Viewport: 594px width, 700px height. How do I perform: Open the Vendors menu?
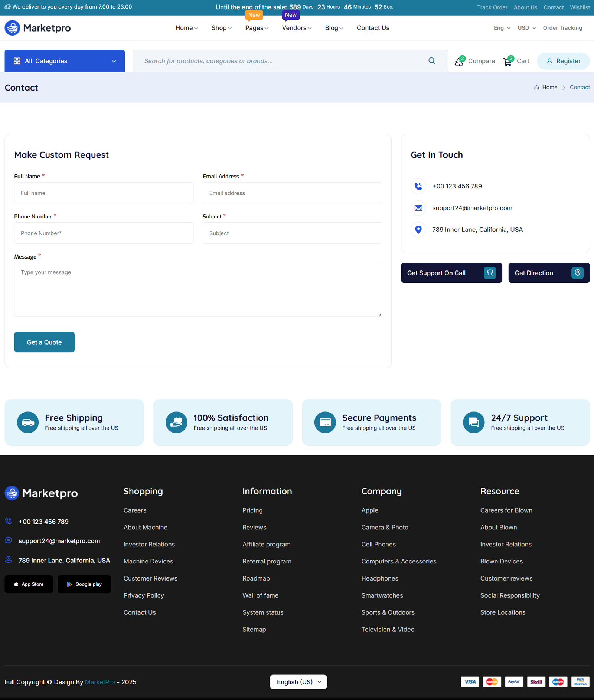click(x=297, y=28)
